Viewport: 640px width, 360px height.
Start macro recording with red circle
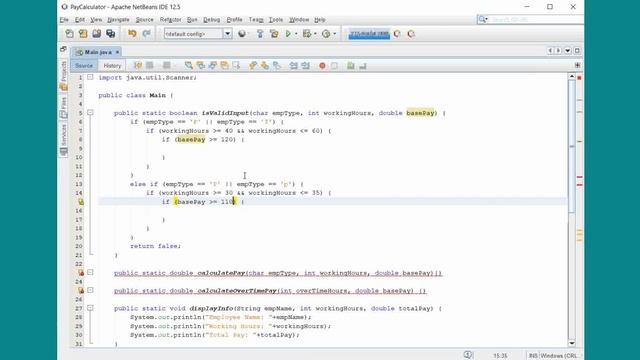click(322, 65)
